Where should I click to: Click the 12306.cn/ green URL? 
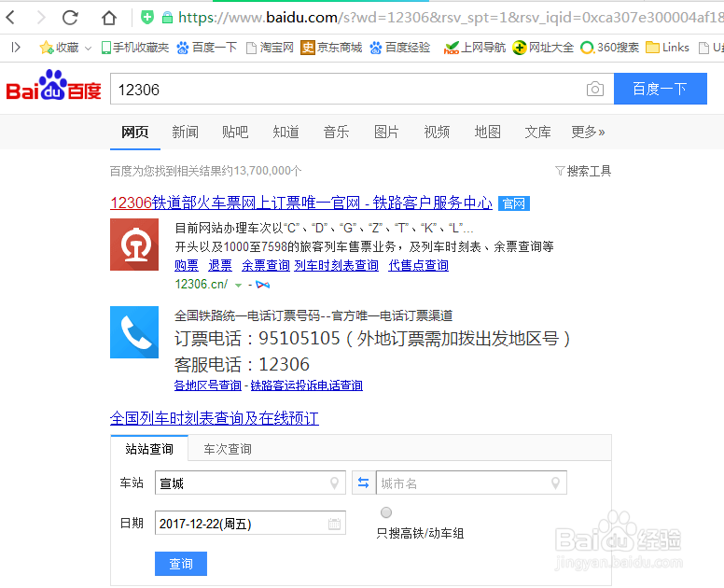coord(202,284)
